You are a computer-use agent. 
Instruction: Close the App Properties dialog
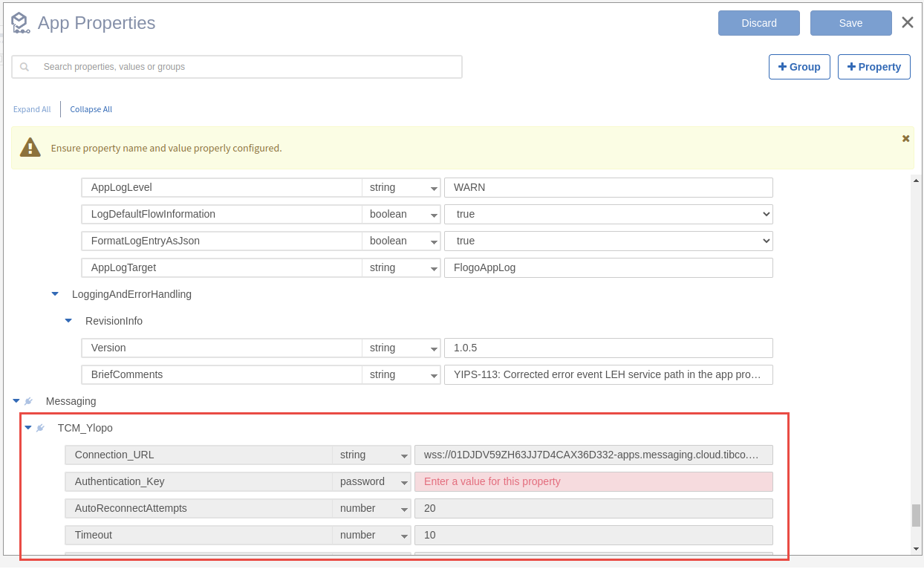[908, 22]
